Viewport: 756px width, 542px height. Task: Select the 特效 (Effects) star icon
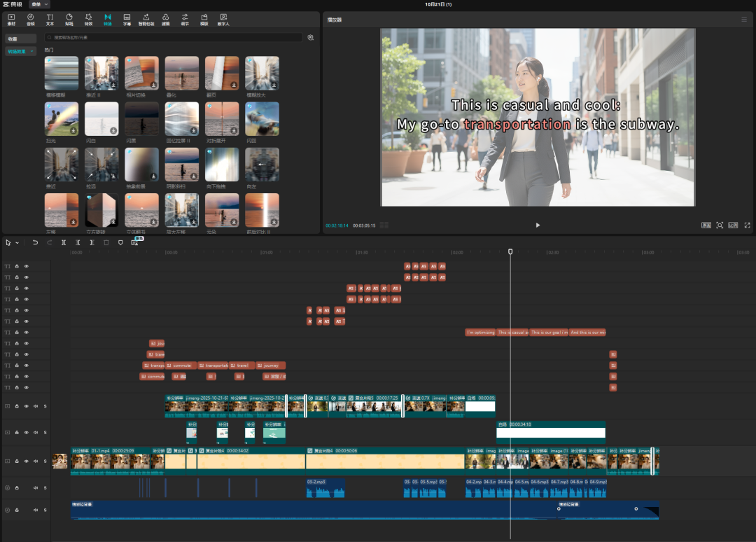88,18
